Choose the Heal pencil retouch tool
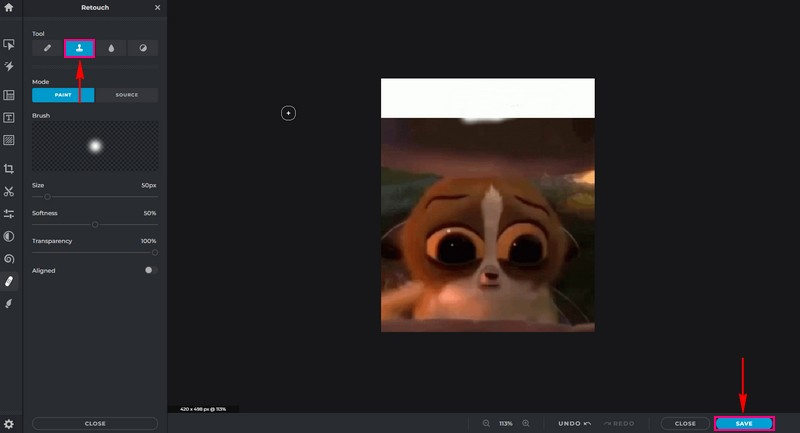This screenshot has height=433, width=800. pyautogui.click(x=47, y=48)
